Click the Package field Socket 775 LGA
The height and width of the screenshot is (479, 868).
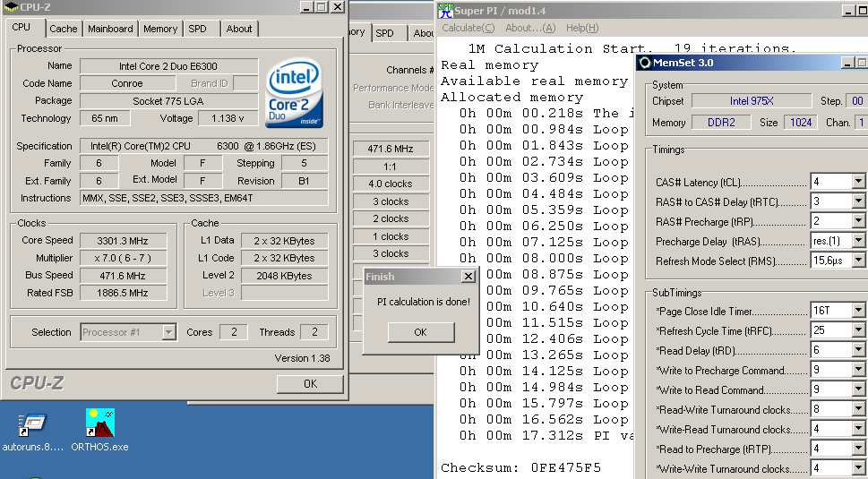click(x=168, y=101)
